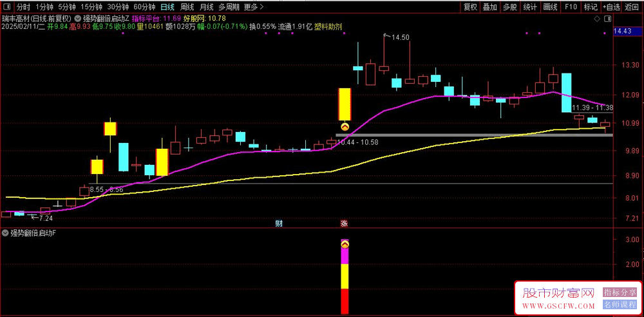Click the 8.55 - 8.56 gap label
Image resolution: width=644 pixels, height=317 pixels.
106,190
